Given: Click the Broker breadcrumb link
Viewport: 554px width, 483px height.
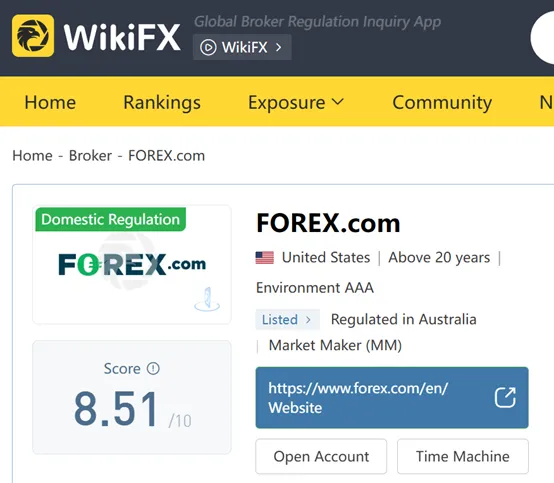Looking at the screenshot, I should 90,156.
